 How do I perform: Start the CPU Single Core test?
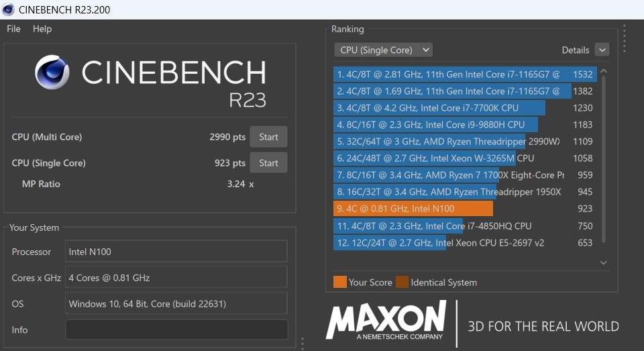click(x=268, y=163)
